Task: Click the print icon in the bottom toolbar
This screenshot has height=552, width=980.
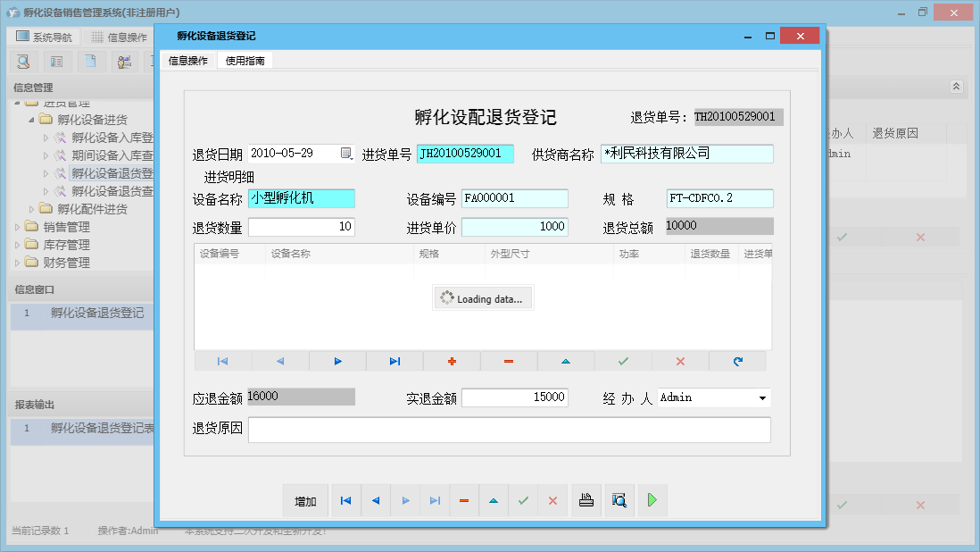Action: tap(586, 500)
